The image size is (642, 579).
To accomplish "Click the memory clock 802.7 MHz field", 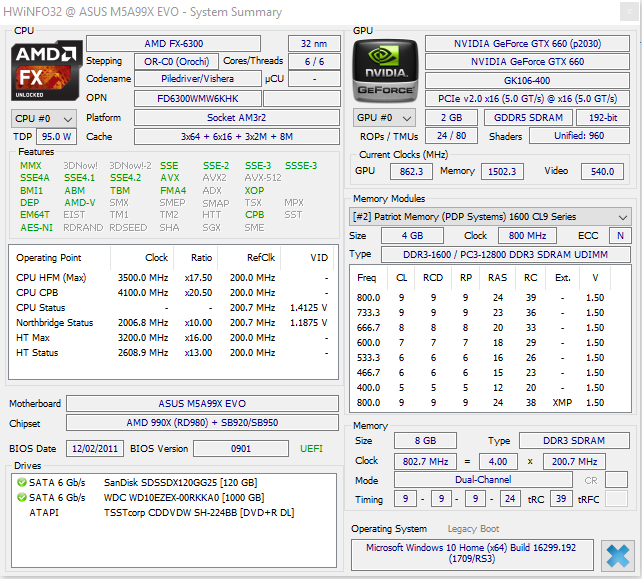I will 425,461.
